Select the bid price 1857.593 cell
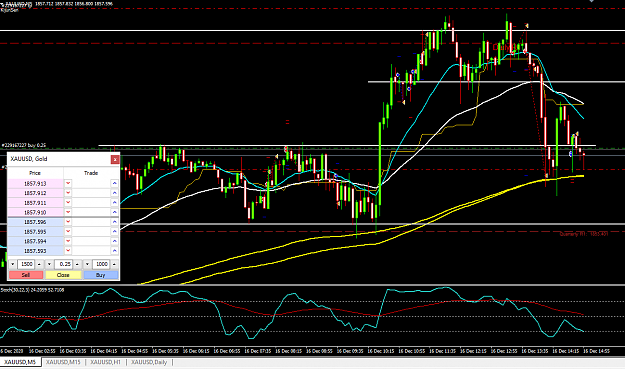 (x=35, y=251)
